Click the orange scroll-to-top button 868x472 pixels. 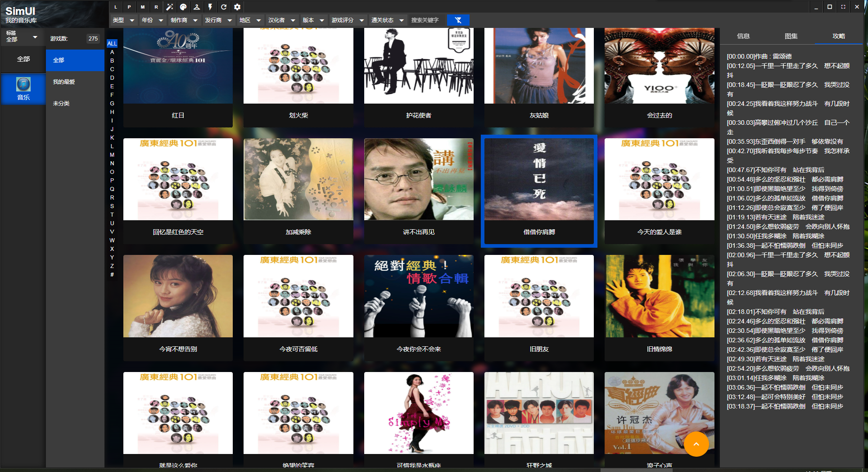point(696,444)
